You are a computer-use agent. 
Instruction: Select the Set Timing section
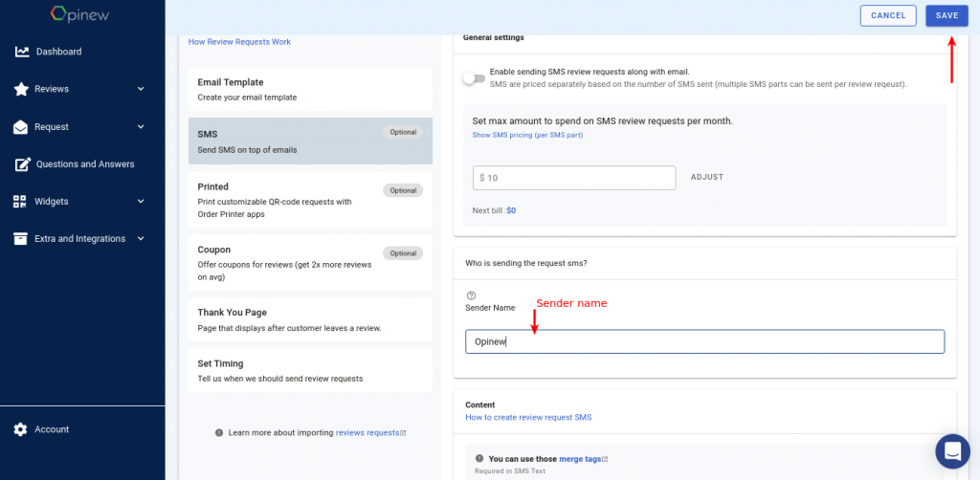(x=310, y=370)
